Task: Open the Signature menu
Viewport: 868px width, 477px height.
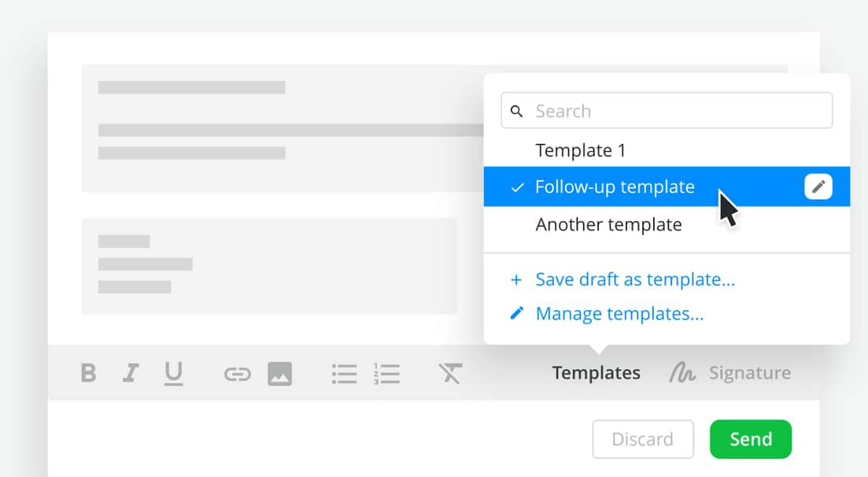Action: point(730,373)
